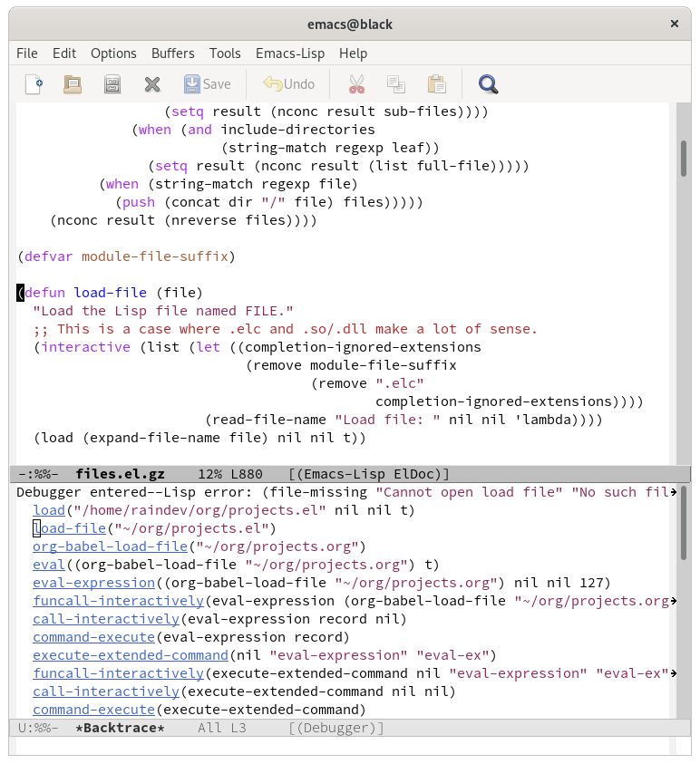Follow 'call-interactively' link with execute-extended-command nil nil
The height and width of the screenshot is (764, 700).
(x=106, y=691)
